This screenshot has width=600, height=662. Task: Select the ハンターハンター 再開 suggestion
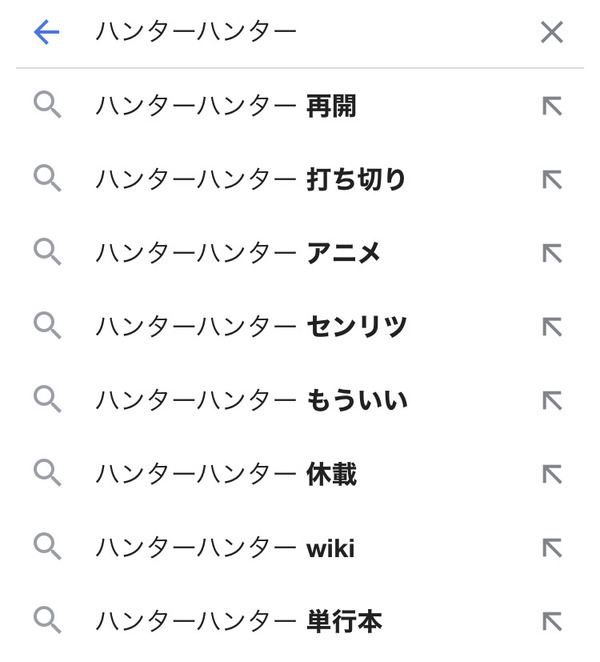point(226,106)
